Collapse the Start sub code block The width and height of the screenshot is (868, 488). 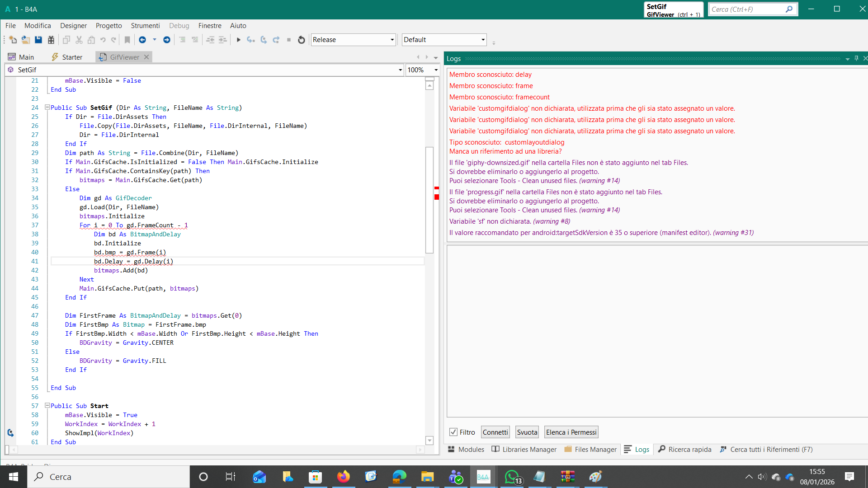coord(47,406)
